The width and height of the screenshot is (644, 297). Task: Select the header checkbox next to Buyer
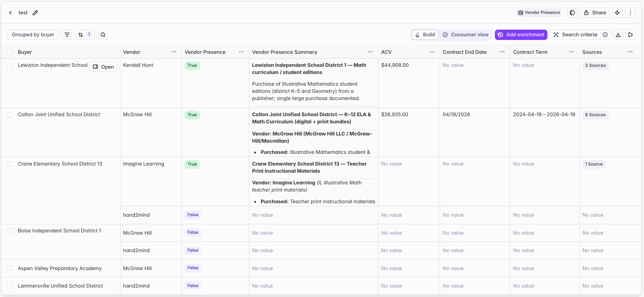[10, 52]
